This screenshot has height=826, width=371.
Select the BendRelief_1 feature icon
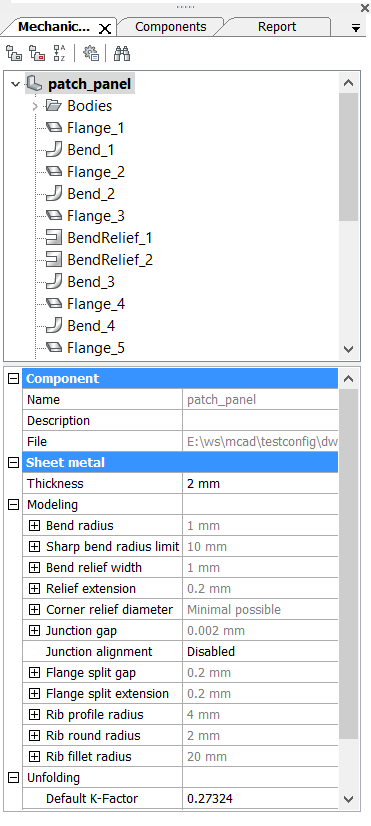(x=54, y=238)
